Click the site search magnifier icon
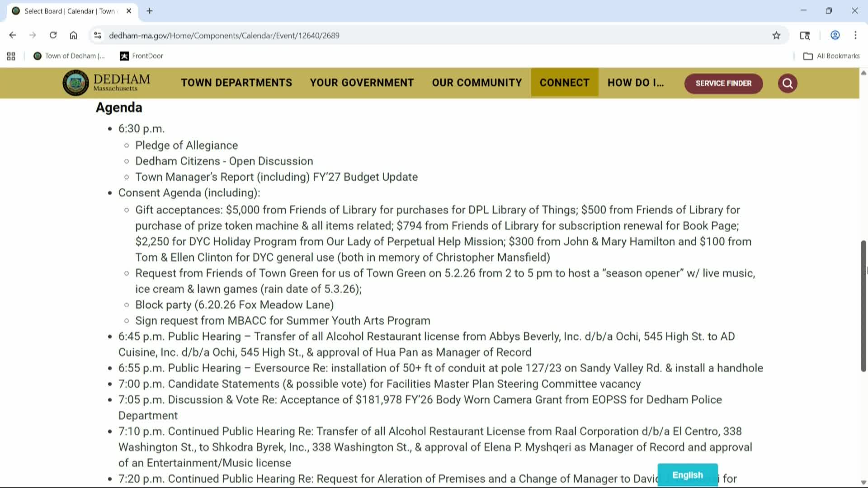Image resolution: width=868 pixels, height=488 pixels. [x=787, y=83]
